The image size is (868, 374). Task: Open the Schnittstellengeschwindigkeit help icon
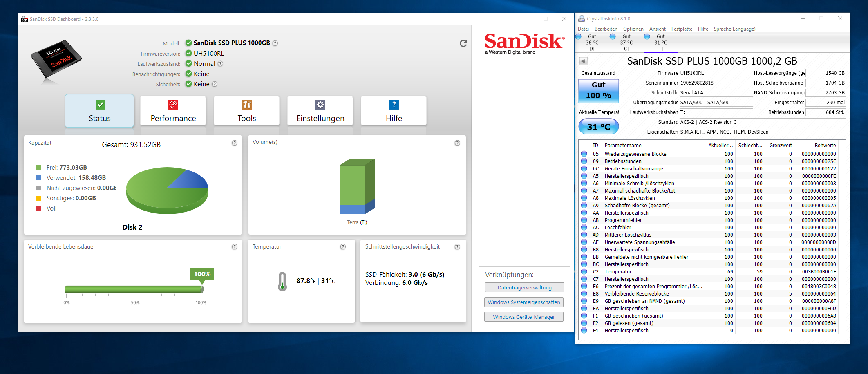[x=457, y=247]
